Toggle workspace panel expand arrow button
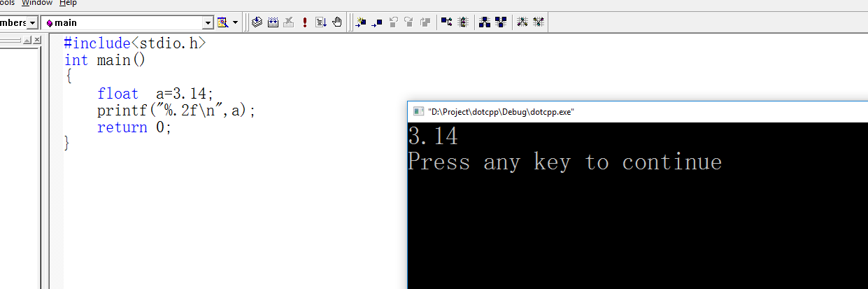 [27, 41]
